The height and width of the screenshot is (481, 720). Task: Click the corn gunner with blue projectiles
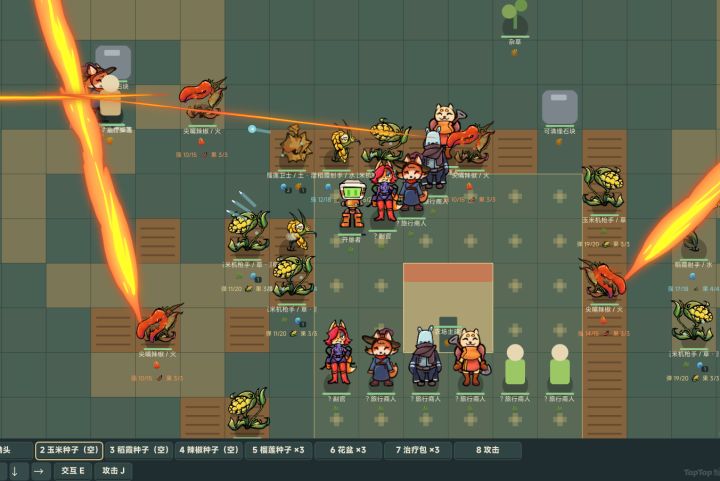248,229
